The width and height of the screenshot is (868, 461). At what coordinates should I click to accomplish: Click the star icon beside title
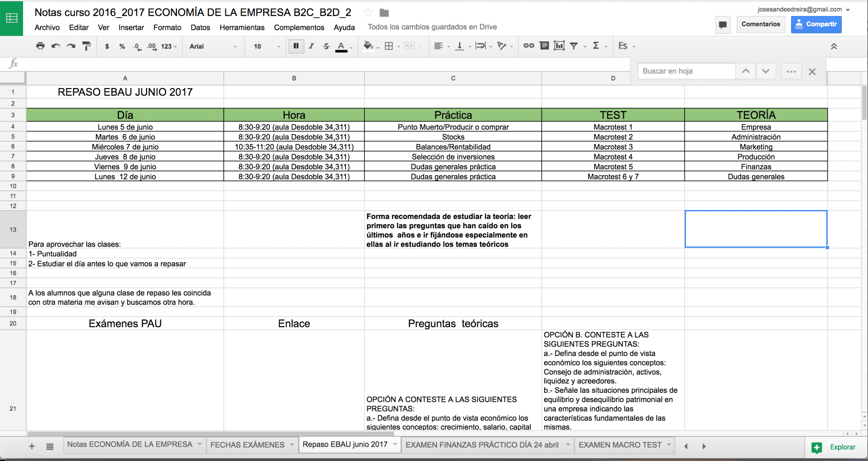click(x=368, y=13)
